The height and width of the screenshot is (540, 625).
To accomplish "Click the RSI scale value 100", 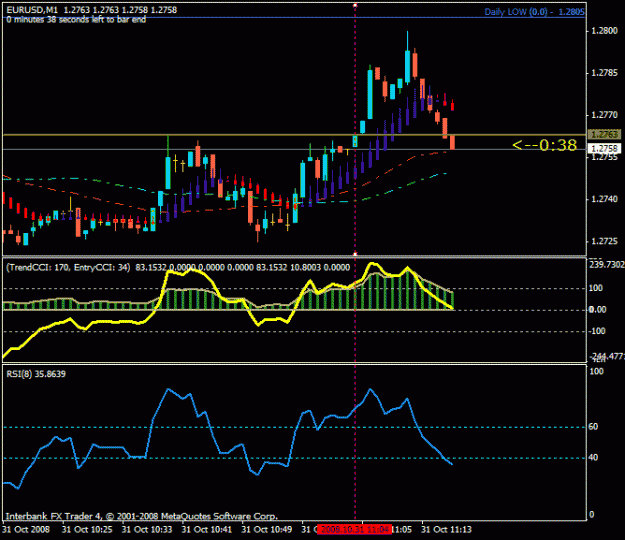I will coord(596,371).
